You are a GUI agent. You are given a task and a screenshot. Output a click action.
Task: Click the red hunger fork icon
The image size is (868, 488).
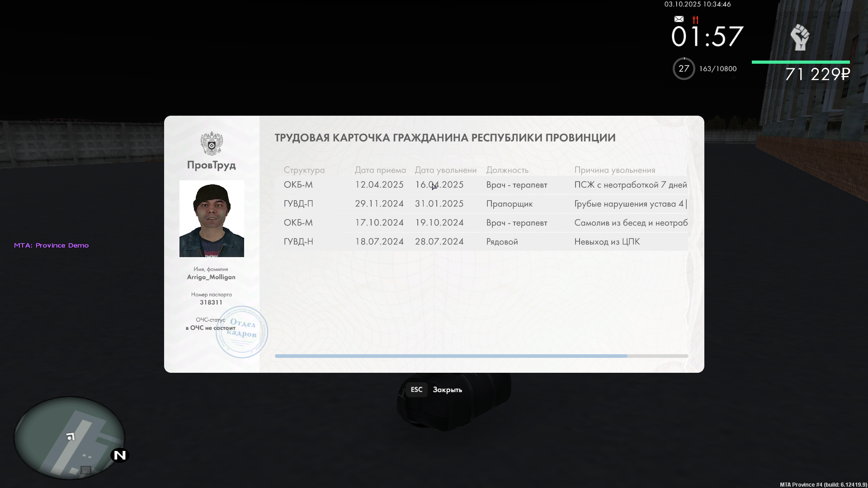point(695,19)
